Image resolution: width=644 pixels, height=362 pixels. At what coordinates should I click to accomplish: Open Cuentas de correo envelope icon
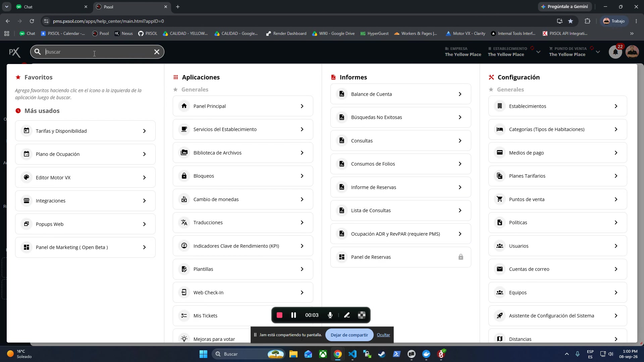click(x=500, y=269)
